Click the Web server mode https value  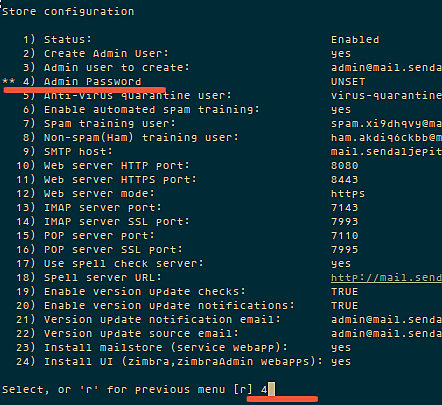coord(348,194)
